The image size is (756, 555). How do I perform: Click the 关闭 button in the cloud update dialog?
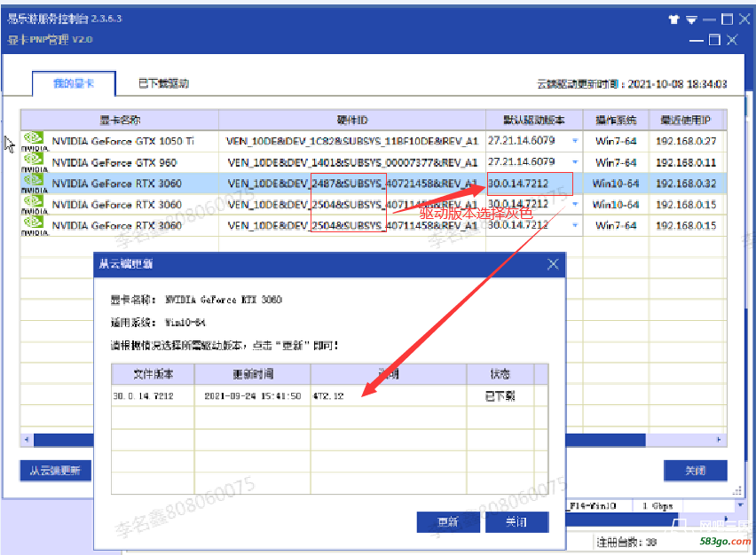pyautogui.click(x=516, y=522)
